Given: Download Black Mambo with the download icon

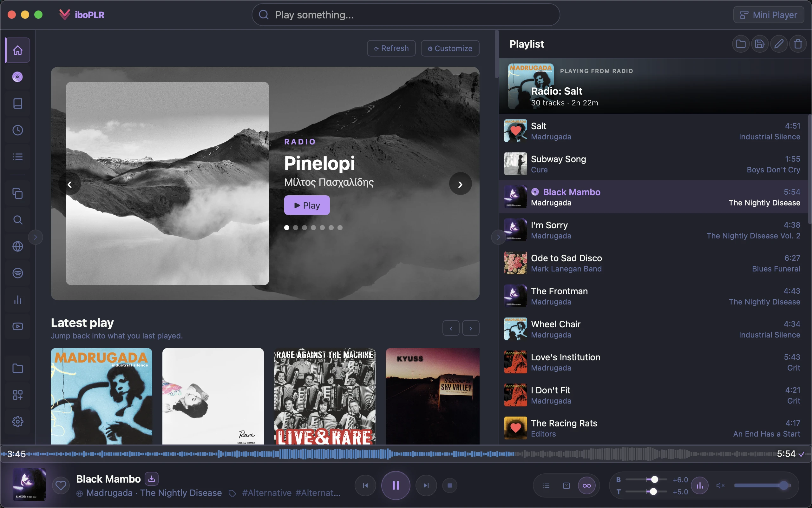Looking at the screenshot, I should pyautogui.click(x=152, y=479).
